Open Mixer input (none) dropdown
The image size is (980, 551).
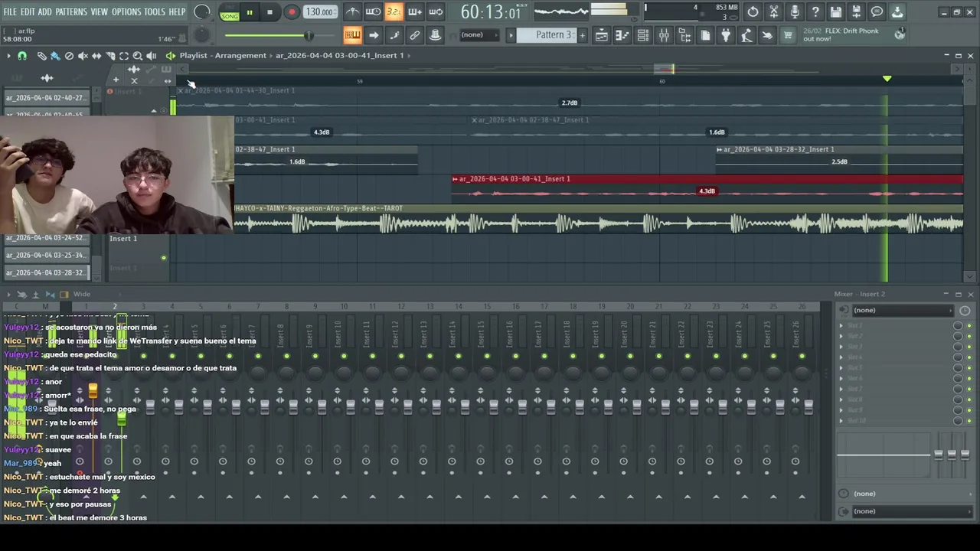click(x=903, y=310)
